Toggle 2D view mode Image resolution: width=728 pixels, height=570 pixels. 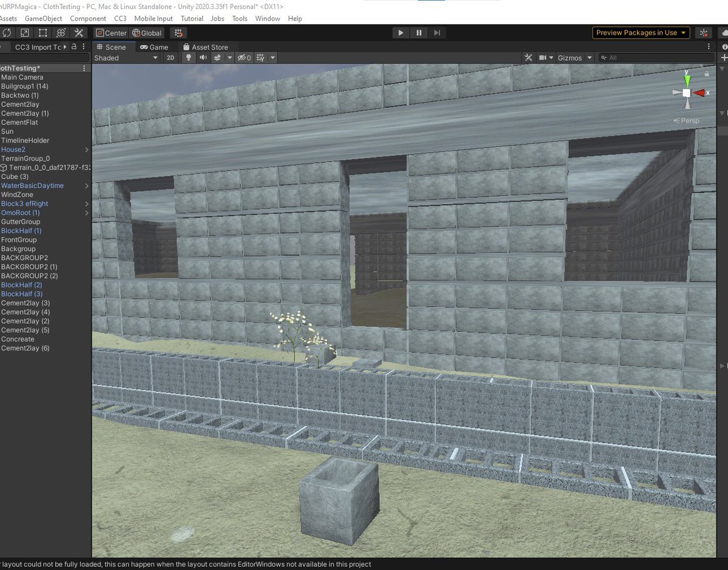pyautogui.click(x=171, y=58)
